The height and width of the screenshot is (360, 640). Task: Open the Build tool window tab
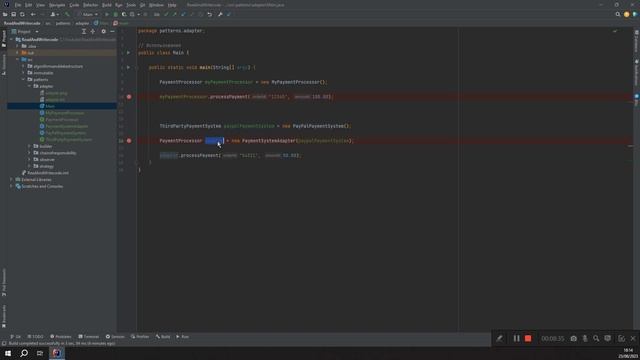(163, 337)
